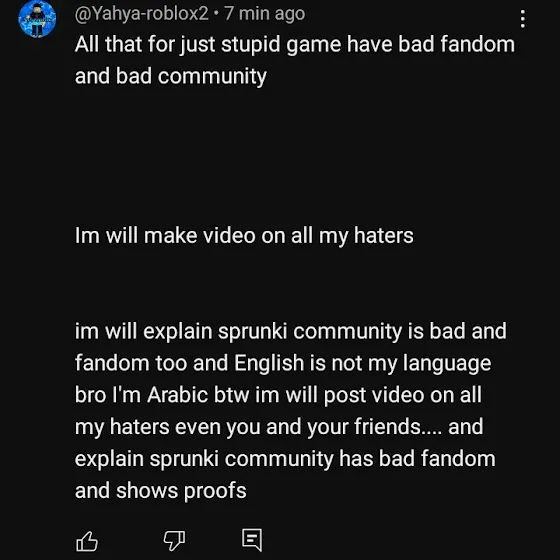This screenshot has height=560, width=560.
Task: Click the word "fandom" in the first line
Action: click(x=478, y=45)
